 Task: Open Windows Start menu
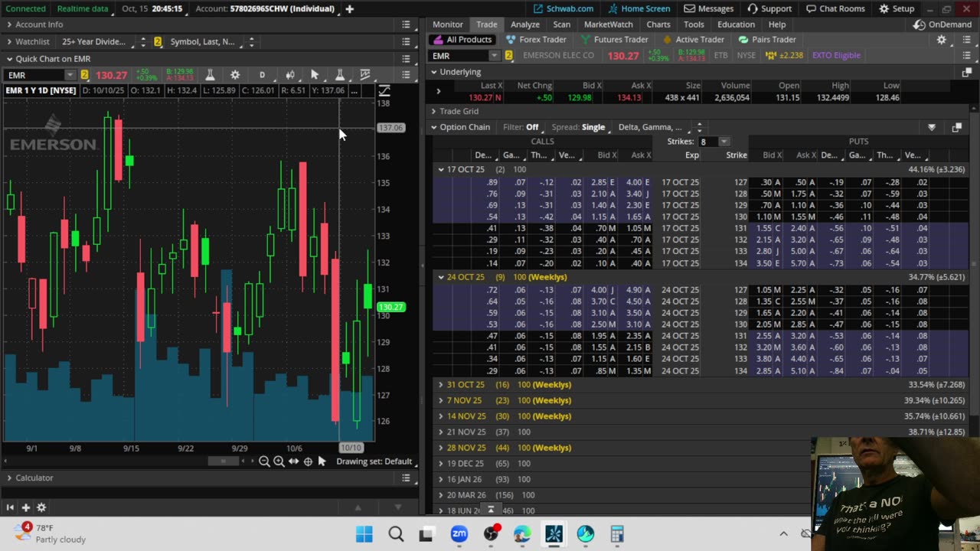(x=364, y=534)
